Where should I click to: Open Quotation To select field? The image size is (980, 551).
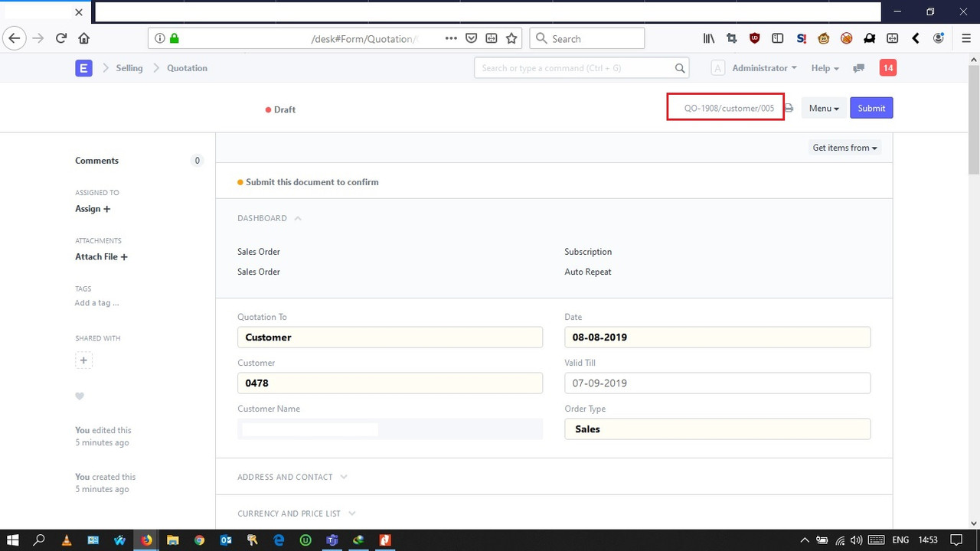pyautogui.click(x=390, y=337)
